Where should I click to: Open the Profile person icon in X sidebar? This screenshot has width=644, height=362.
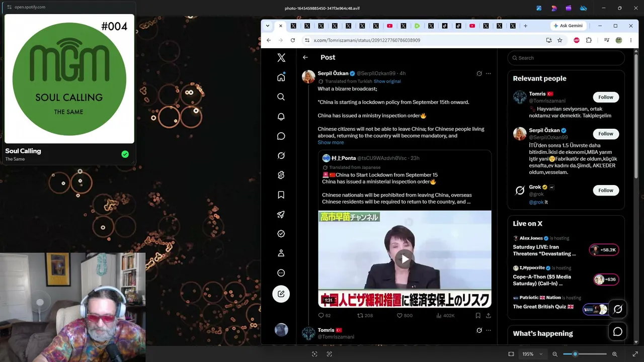point(281,253)
